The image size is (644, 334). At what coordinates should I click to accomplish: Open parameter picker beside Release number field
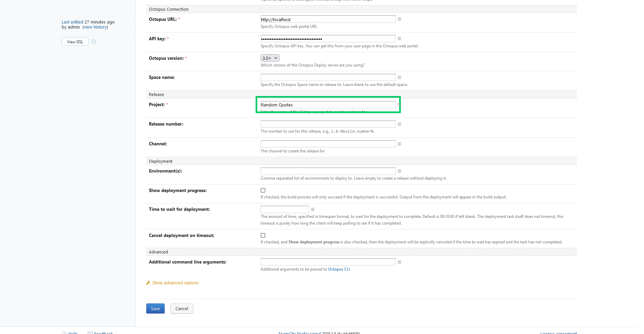(x=399, y=124)
